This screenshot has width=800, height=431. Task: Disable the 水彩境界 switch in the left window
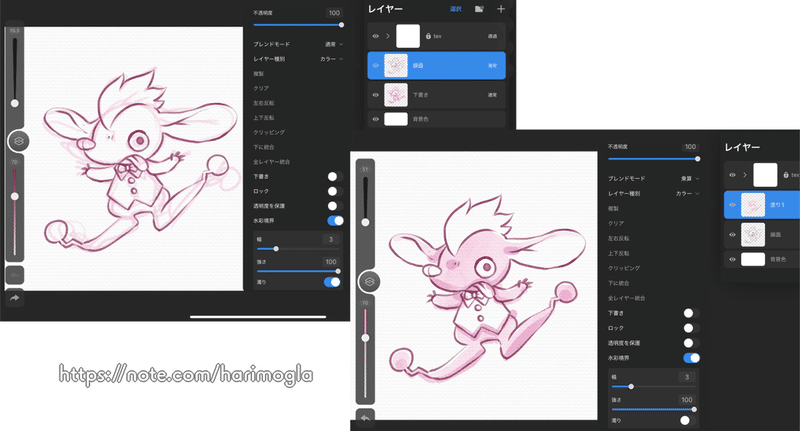click(335, 221)
